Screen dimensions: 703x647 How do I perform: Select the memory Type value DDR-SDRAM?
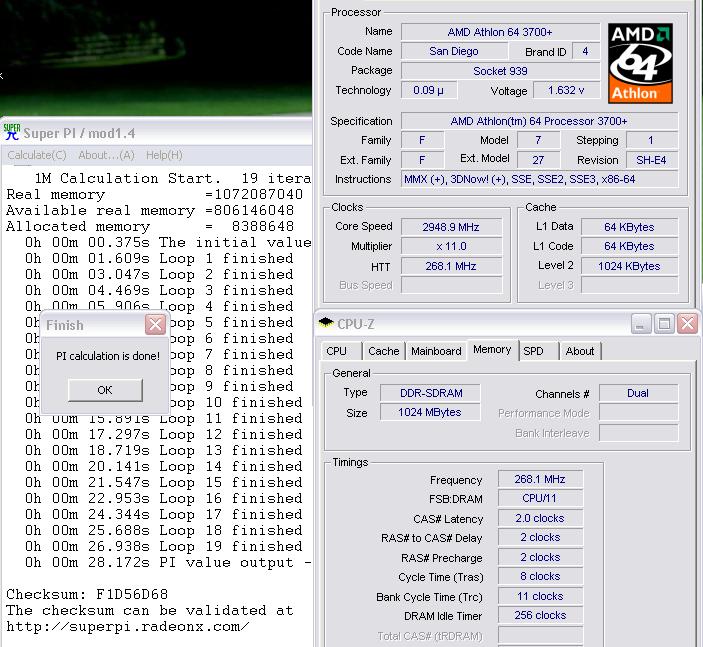tap(430, 393)
